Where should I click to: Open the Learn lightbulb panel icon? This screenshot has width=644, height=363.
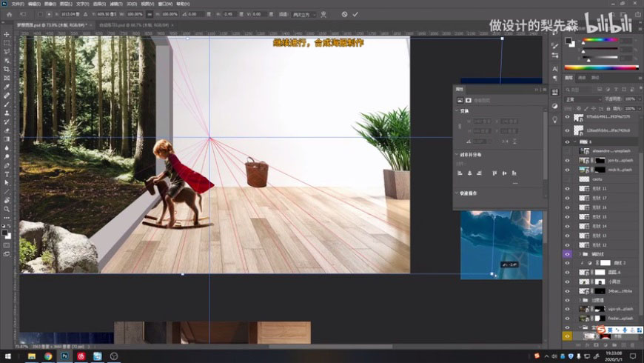coord(555,119)
